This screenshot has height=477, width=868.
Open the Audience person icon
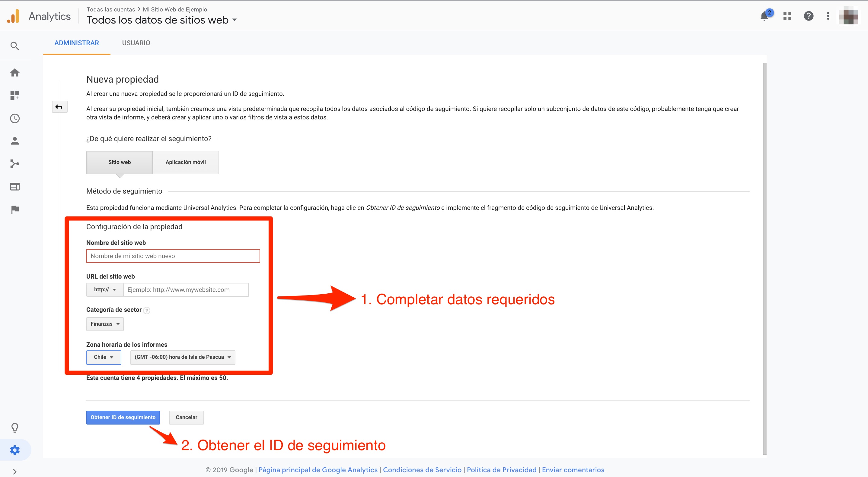point(14,141)
